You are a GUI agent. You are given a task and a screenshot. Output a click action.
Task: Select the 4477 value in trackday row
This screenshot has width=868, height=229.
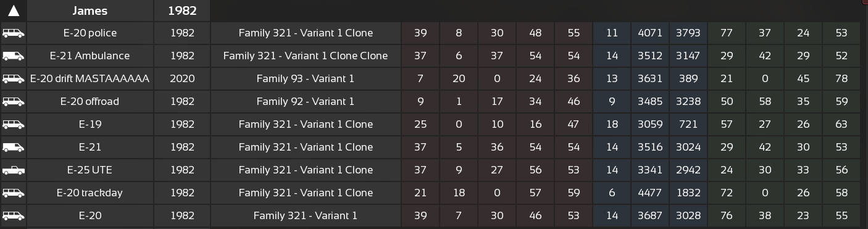point(650,193)
